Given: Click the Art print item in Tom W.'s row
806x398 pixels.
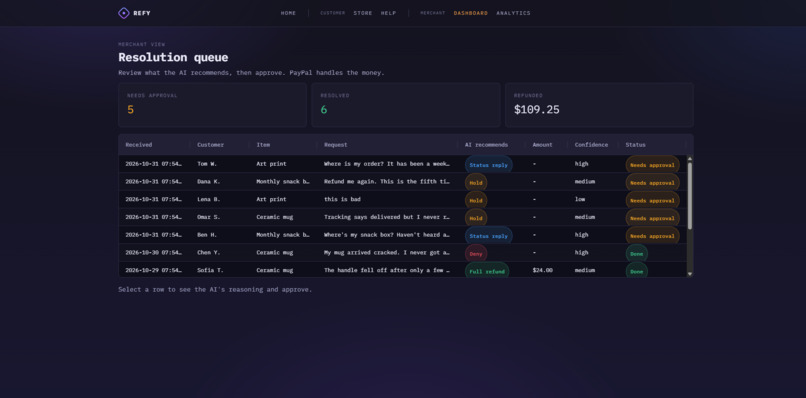Looking at the screenshot, I should click(271, 164).
